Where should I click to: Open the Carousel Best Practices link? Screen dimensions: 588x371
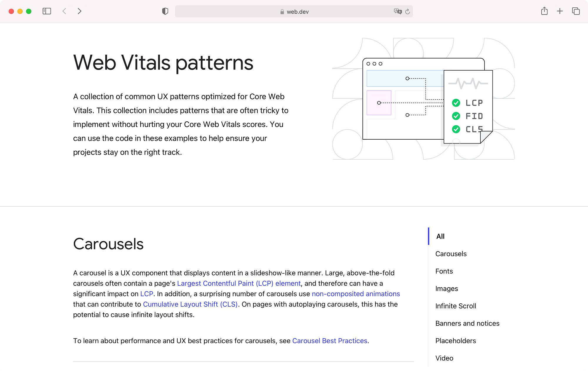pos(330,341)
